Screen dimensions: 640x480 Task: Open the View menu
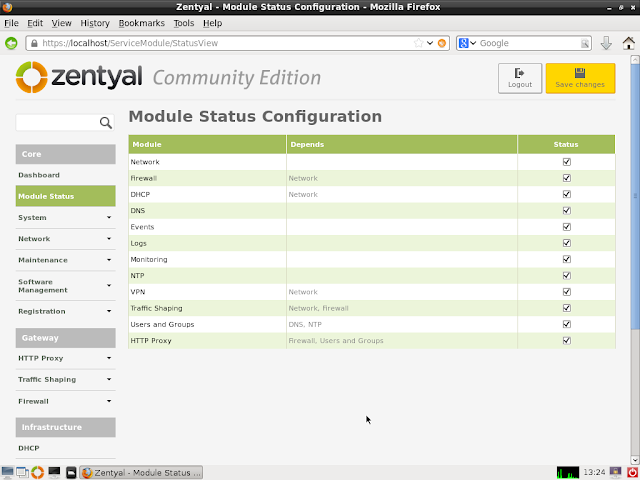(62, 23)
